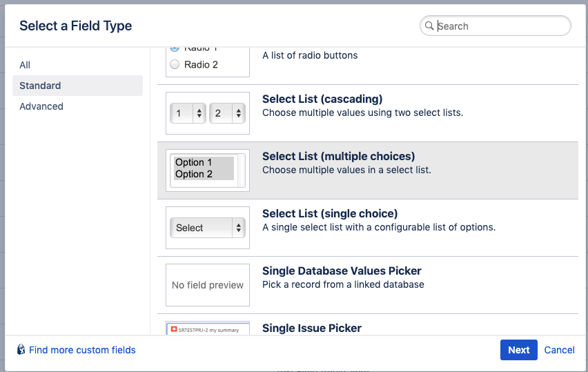Image resolution: width=588 pixels, height=372 pixels.
Task: Click 'Pick a record from a linked database' text
Action: click(343, 284)
